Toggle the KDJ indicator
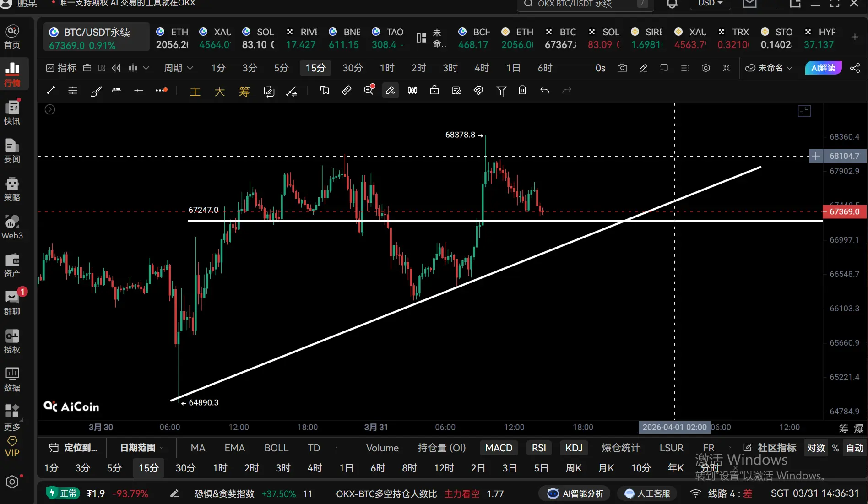Screen dimensions: 868x504 [574, 448]
